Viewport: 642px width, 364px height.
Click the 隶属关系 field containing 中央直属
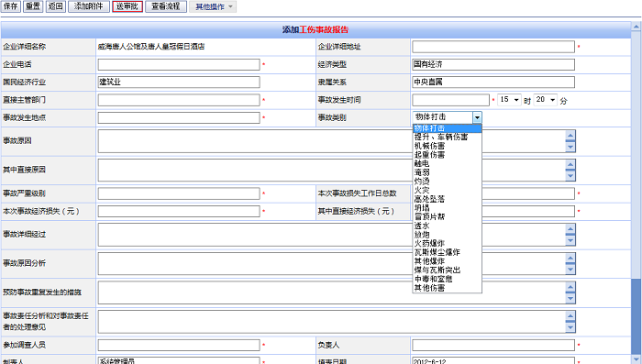[x=493, y=82]
